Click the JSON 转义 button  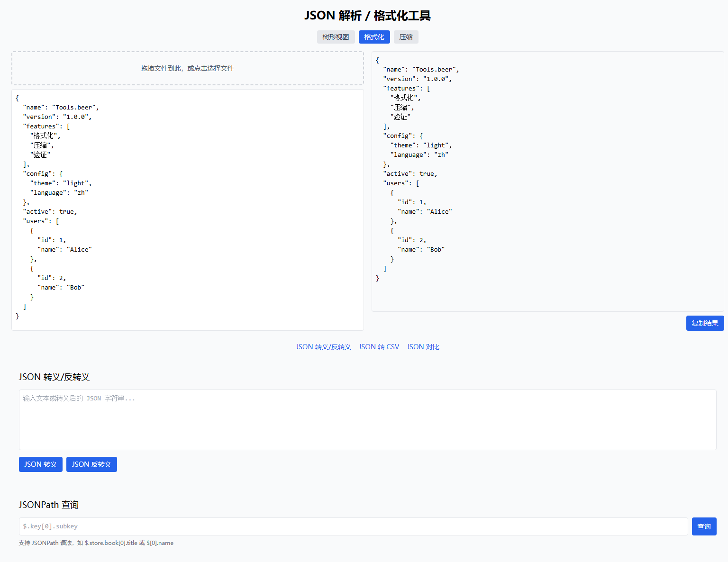(x=40, y=464)
